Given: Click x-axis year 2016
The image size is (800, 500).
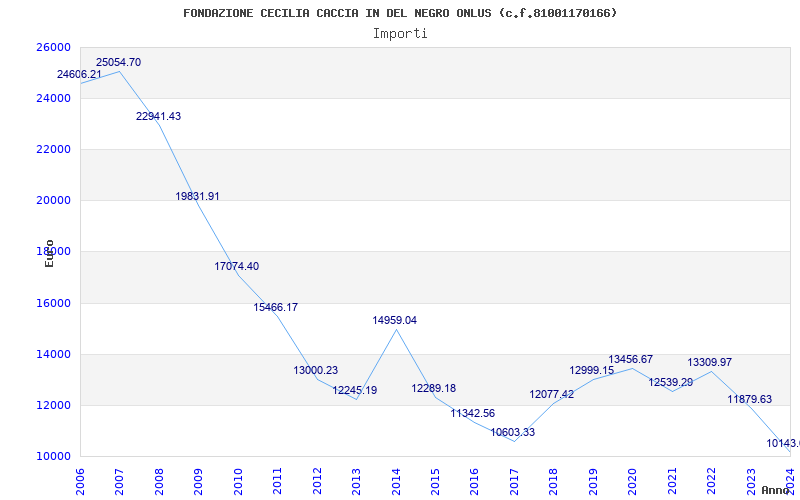Looking at the screenshot, I should 474,482.
